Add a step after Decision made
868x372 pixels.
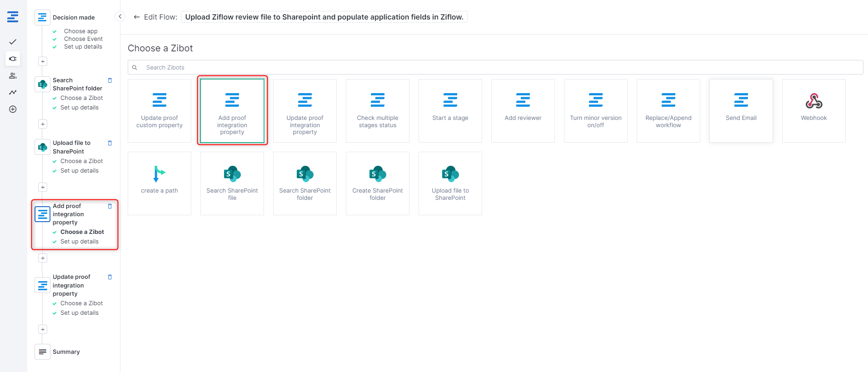pyautogui.click(x=43, y=61)
